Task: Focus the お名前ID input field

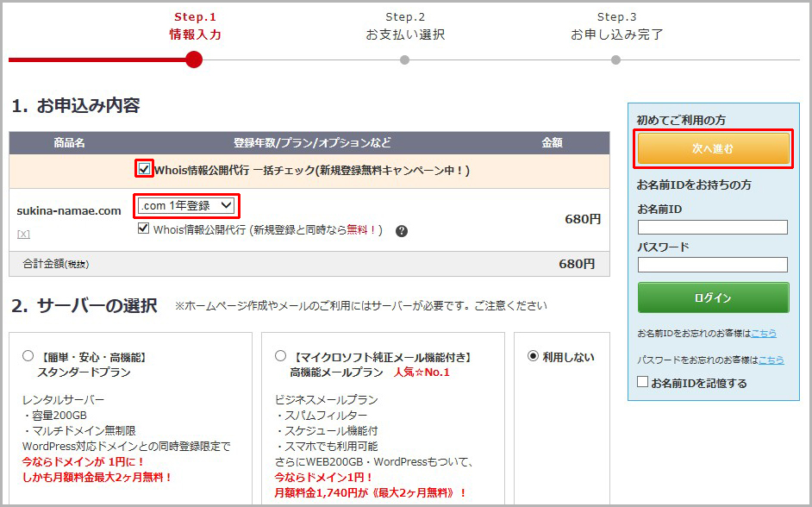Action: (x=713, y=228)
